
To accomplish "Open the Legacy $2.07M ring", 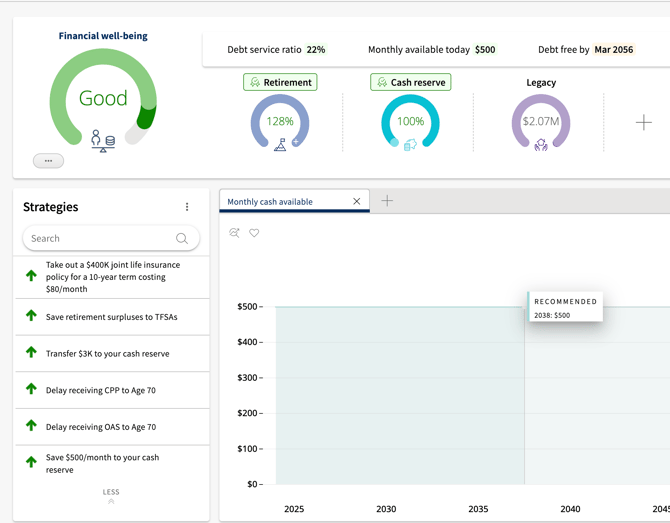I will pos(541,121).
